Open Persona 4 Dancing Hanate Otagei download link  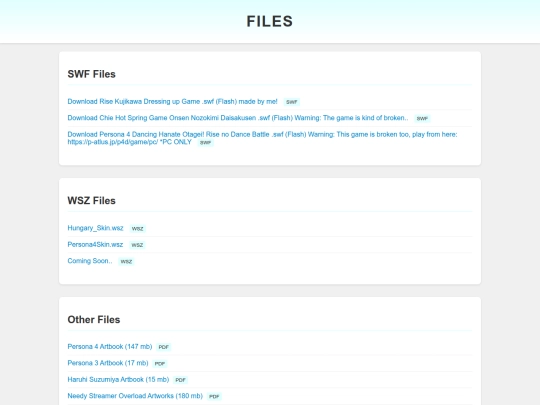pos(262,138)
